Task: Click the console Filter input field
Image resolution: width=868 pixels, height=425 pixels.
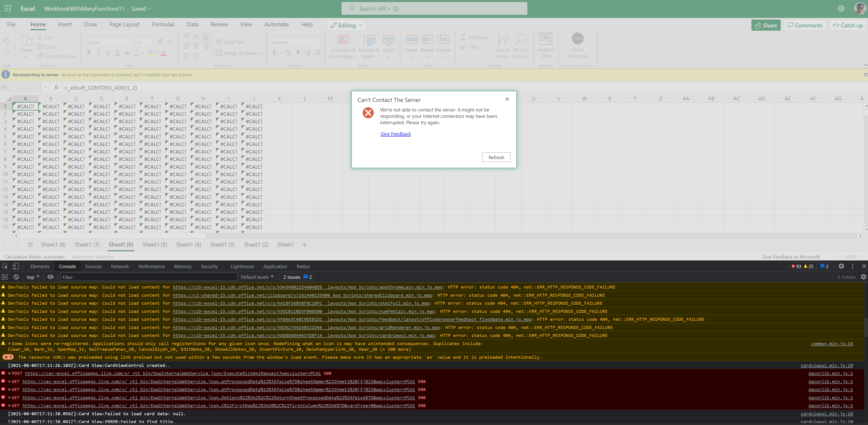Action: coord(148,277)
